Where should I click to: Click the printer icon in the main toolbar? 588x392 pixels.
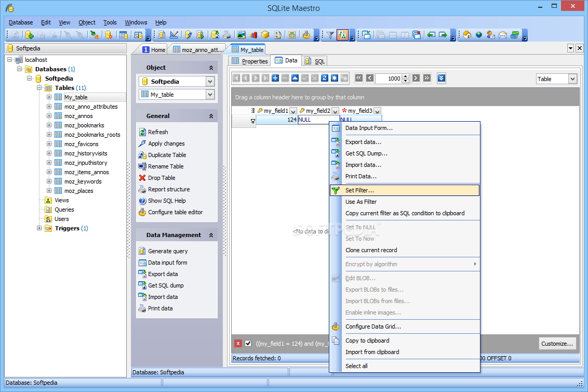tap(227, 35)
